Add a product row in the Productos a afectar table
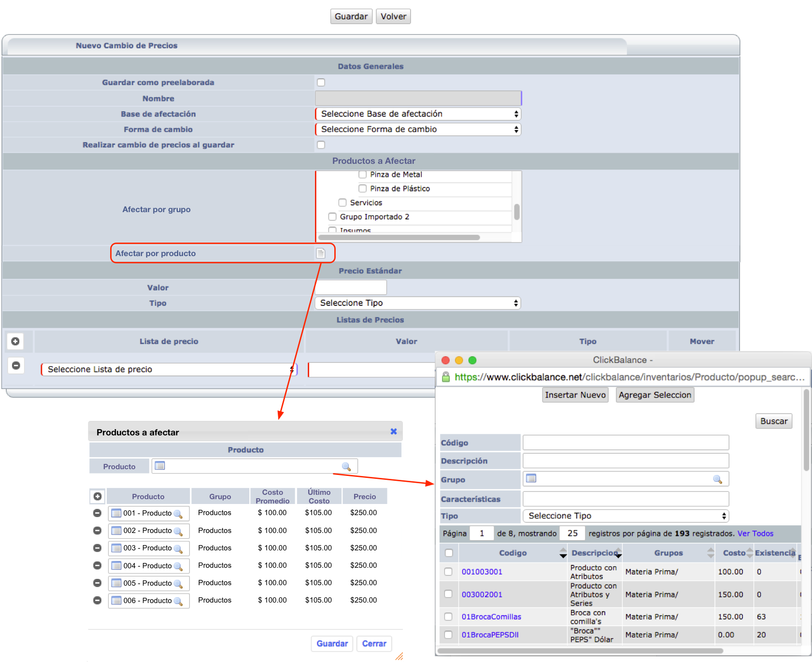The width and height of the screenshot is (812, 662). point(98,496)
